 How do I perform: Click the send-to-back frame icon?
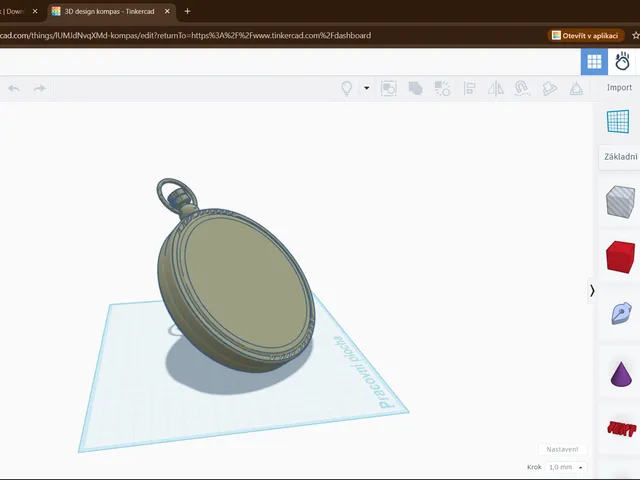(389, 88)
